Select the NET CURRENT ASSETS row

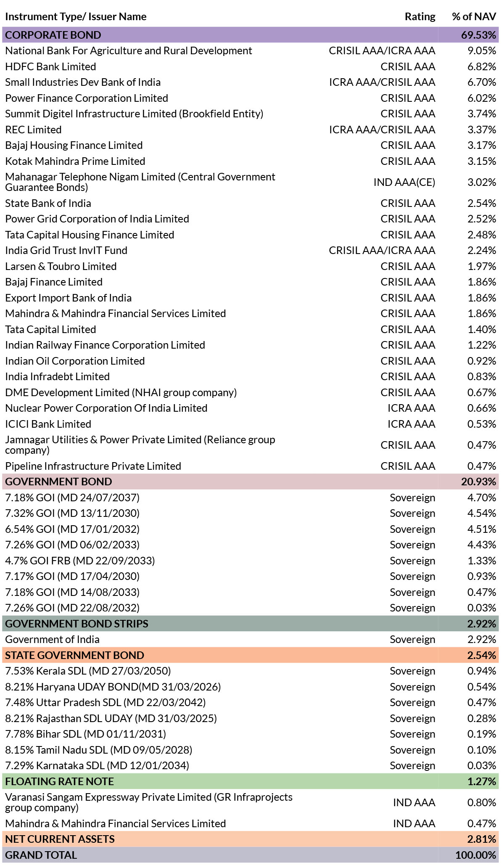pyautogui.click(x=251, y=839)
